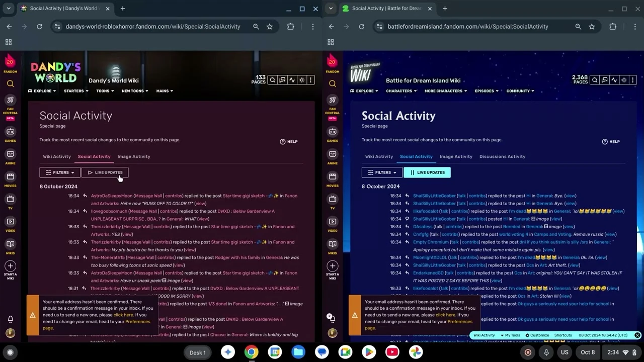644x362 pixels.
Task: Open the Fandom flame logo
Action: (10, 61)
